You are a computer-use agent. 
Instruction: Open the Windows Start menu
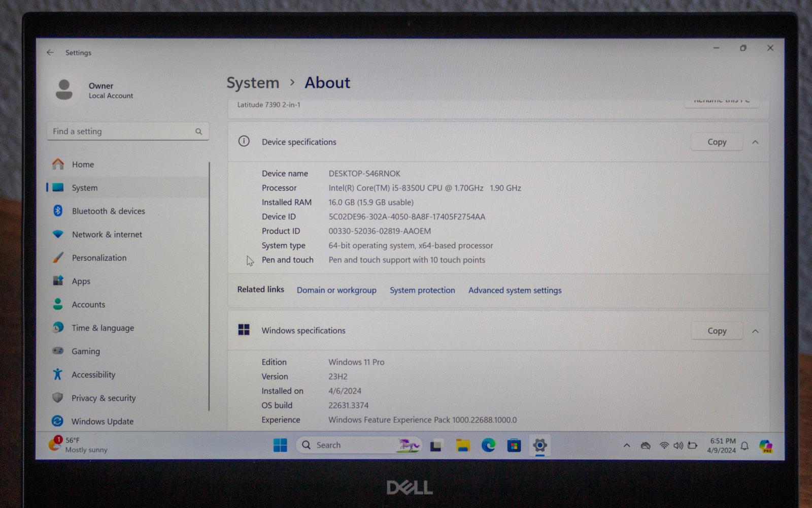pos(280,446)
